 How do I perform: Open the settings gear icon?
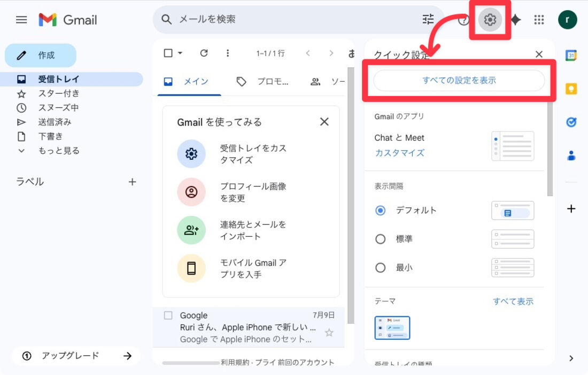point(490,19)
